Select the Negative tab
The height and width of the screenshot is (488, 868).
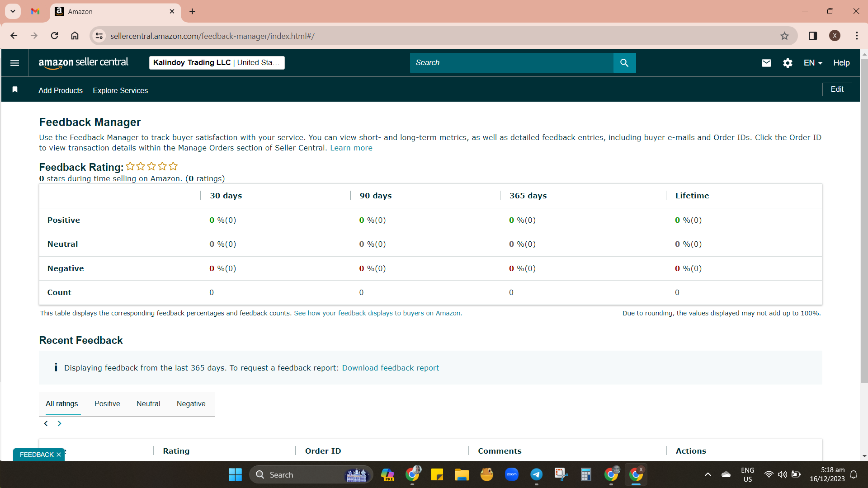[191, 404]
